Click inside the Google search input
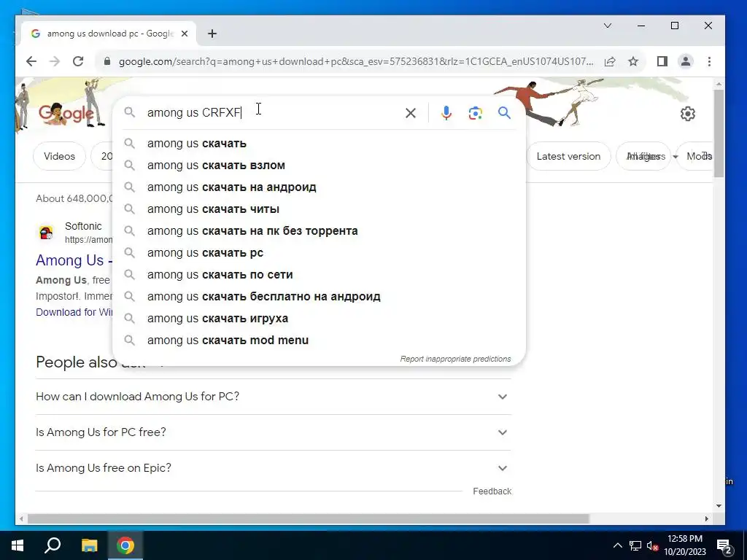This screenshot has height=560, width=747. click(x=271, y=113)
